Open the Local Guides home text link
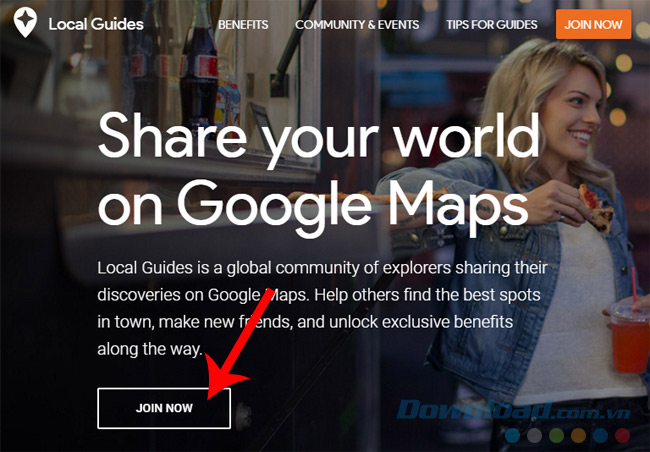This screenshot has width=650, height=452. 96,24
